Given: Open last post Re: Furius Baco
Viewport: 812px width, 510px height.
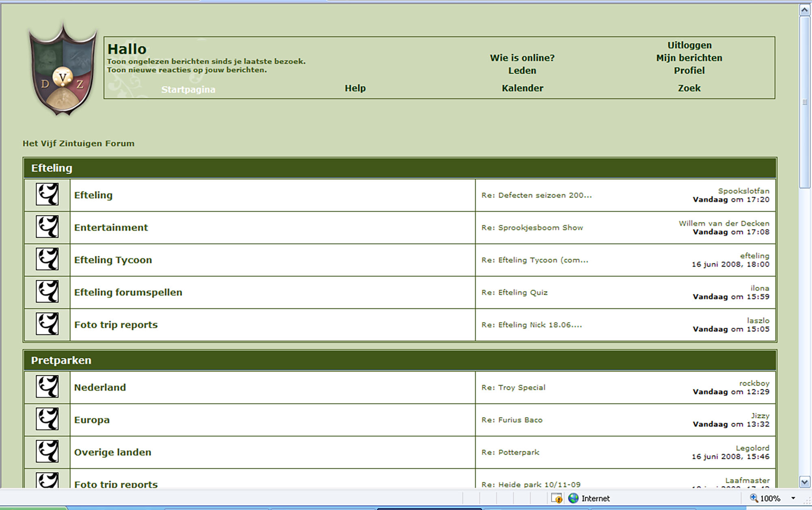Looking at the screenshot, I should [512, 420].
